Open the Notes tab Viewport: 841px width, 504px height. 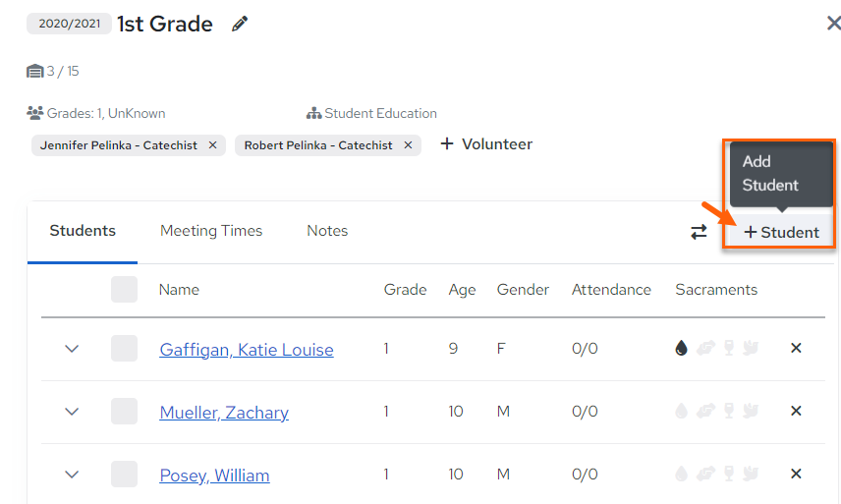click(327, 231)
